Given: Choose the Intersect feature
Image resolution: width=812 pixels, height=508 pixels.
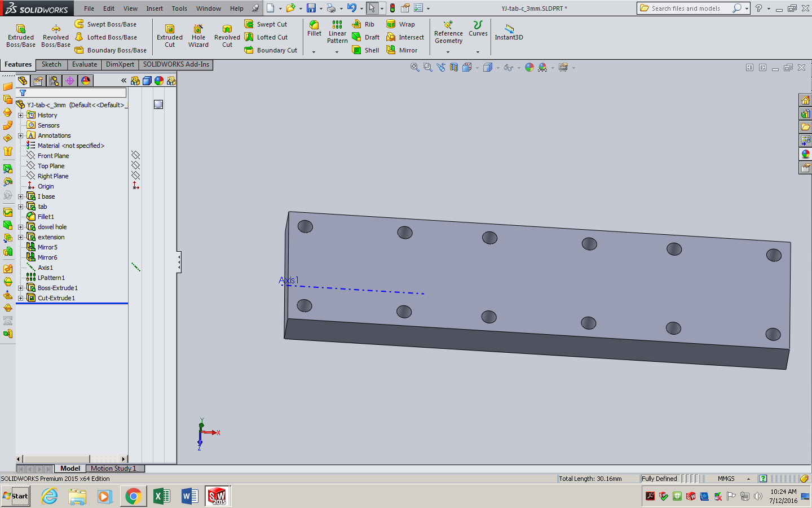Looking at the screenshot, I should pos(405,37).
